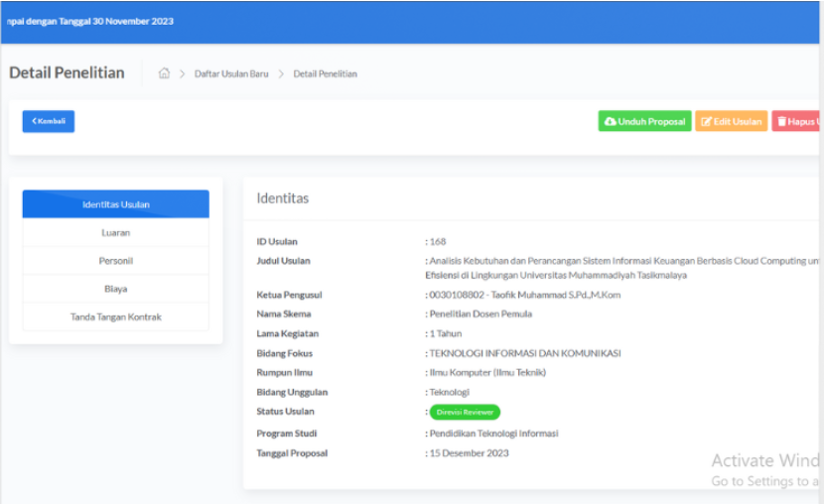Open Tanda Tangan Kontrak tab
The width and height of the screenshot is (824, 504).
coord(115,317)
